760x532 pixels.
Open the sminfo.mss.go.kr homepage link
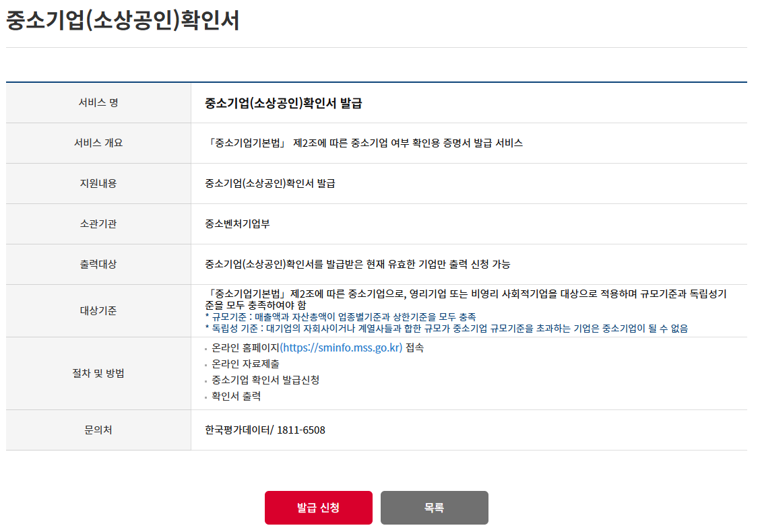coord(341,348)
